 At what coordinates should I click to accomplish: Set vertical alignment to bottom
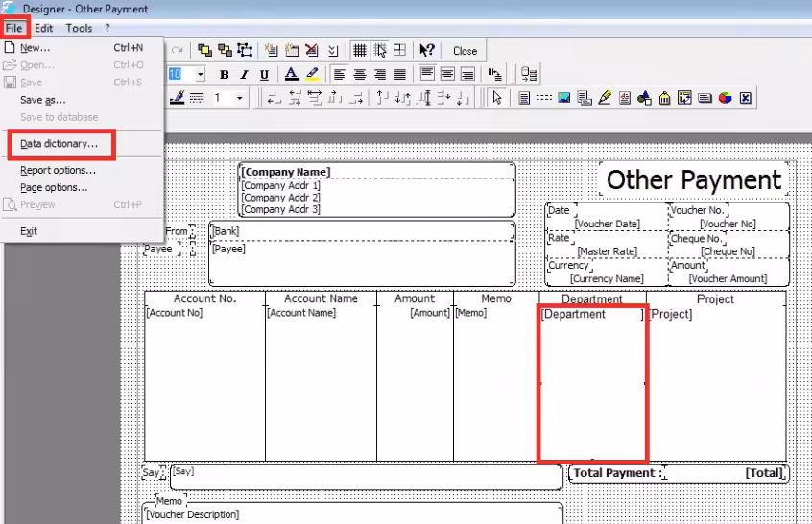(467, 74)
